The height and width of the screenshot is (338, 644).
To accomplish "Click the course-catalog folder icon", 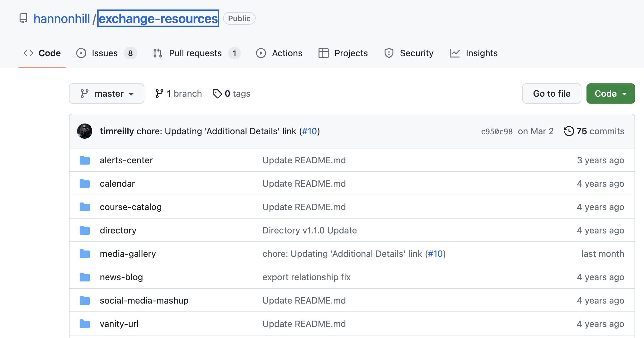I will pos(85,207).
